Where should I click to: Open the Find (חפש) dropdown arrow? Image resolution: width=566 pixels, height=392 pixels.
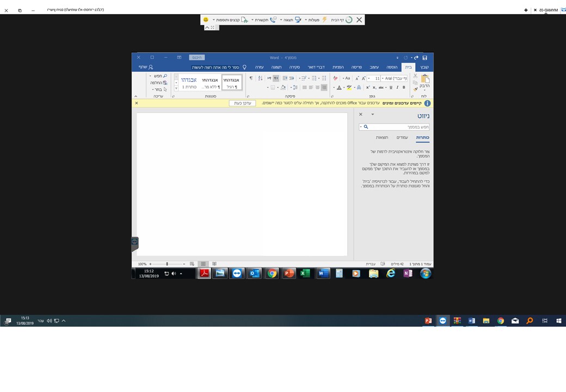tap(151, 76)
